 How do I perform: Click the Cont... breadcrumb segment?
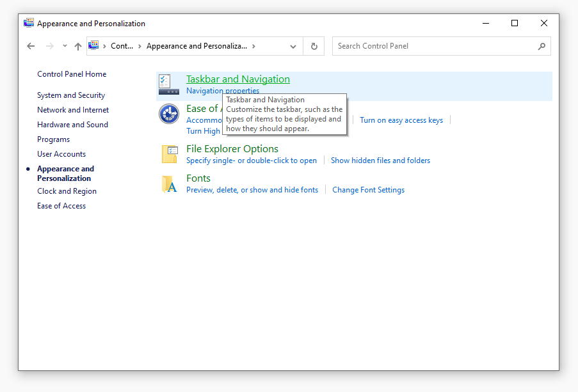pos(122,46)
